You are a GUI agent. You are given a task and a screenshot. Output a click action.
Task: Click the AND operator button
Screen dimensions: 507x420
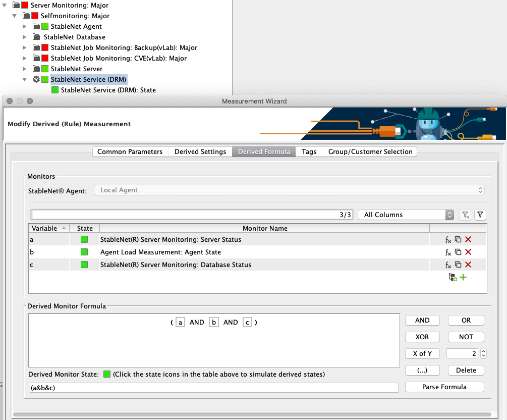tap(422, 321)
